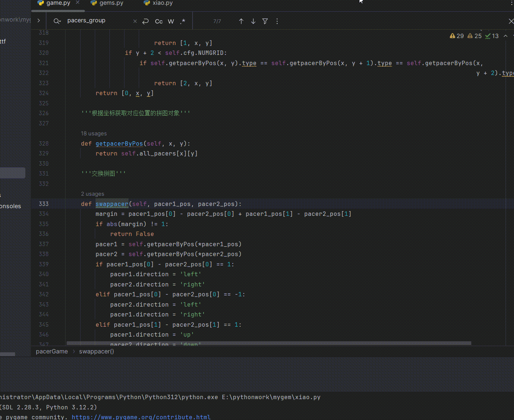Click the new line icon in search

point(145,21)
